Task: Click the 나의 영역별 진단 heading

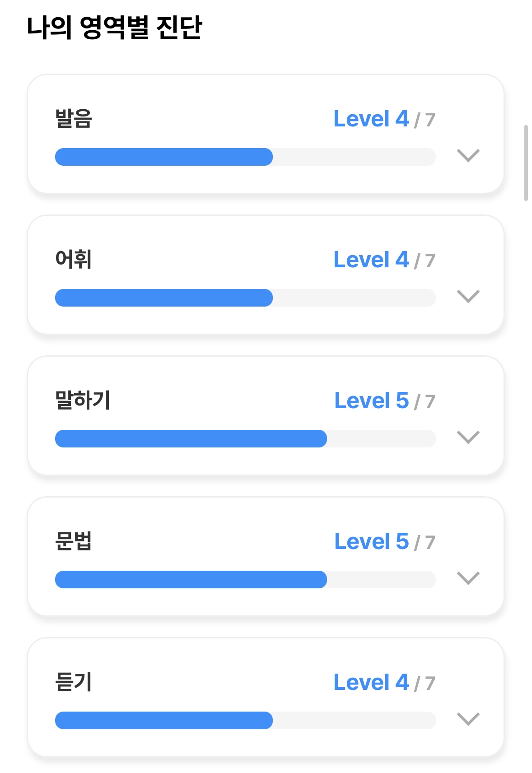Action: pos(114,28)
